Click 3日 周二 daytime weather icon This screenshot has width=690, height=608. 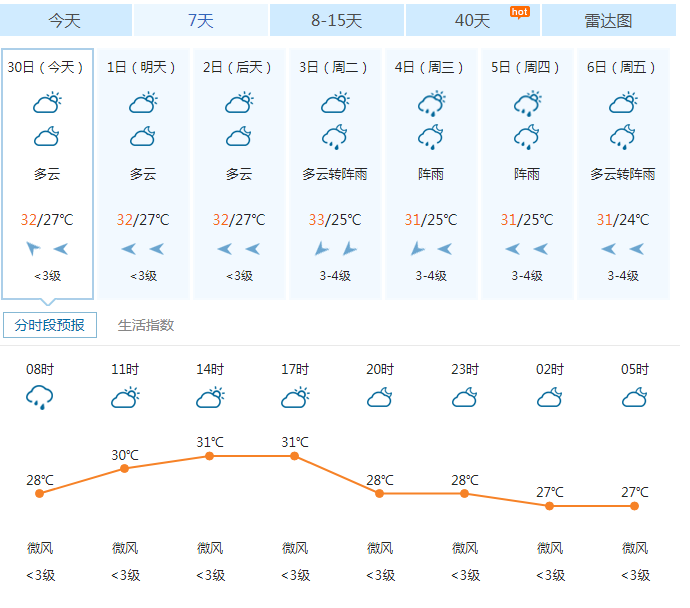335,103
